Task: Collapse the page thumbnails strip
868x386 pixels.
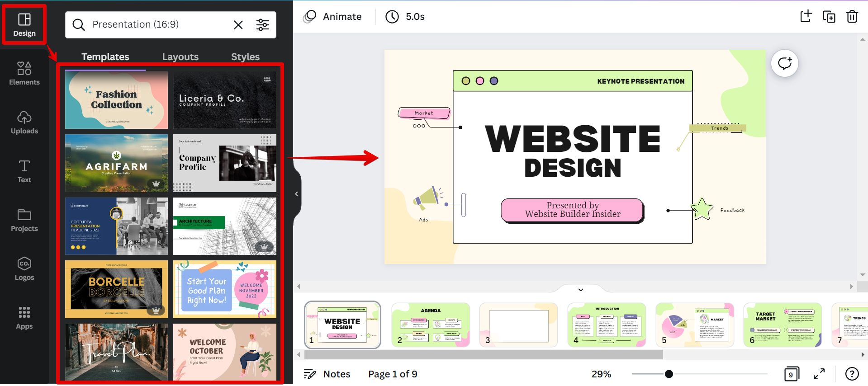Action: pyautogui.click(x=581, y=290)
